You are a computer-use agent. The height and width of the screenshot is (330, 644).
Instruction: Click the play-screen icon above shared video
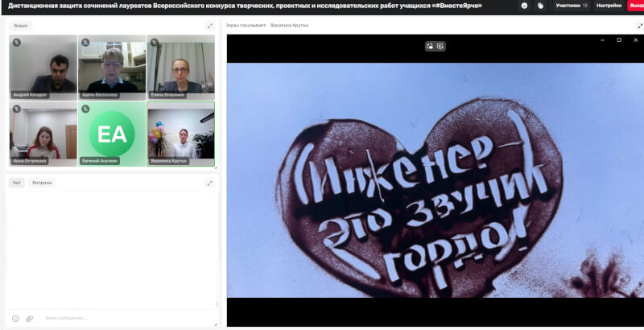click(x=440, y=46)
